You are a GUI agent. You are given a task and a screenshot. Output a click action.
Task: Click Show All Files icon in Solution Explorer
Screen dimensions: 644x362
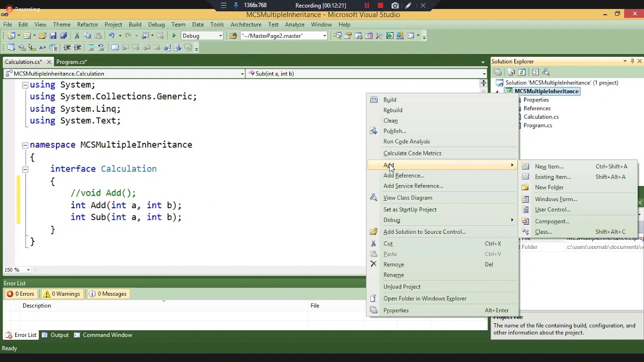click(511, 72)
